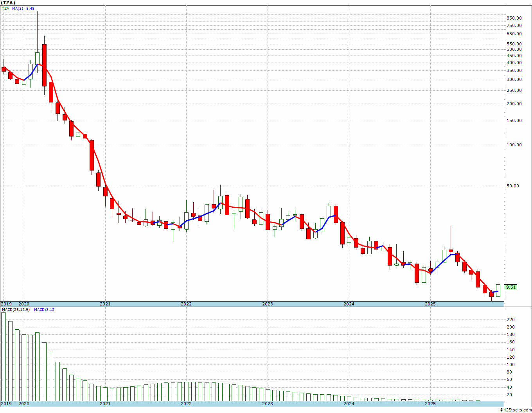Viewport: 532px width, 413px height.
Task: Select the 650.00 price axis label
Action: pyautogui.click(x=514, y=34)
